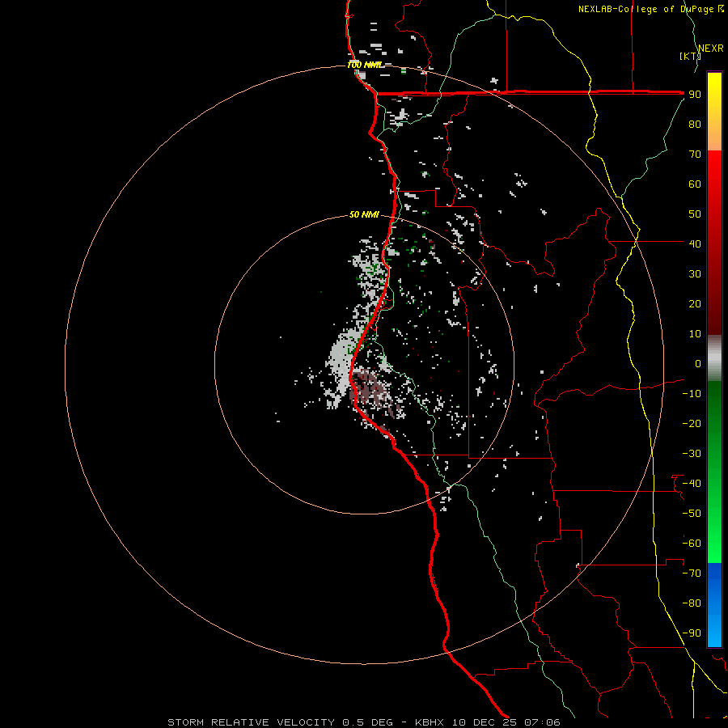
Task: Click the positive 30 scale label
Action: [695, 274]
